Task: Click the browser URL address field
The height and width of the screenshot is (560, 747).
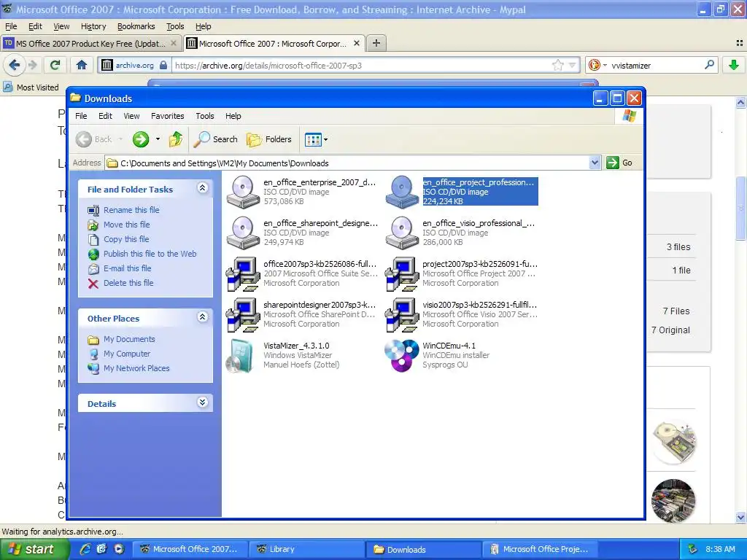Action: pos(362,65)
